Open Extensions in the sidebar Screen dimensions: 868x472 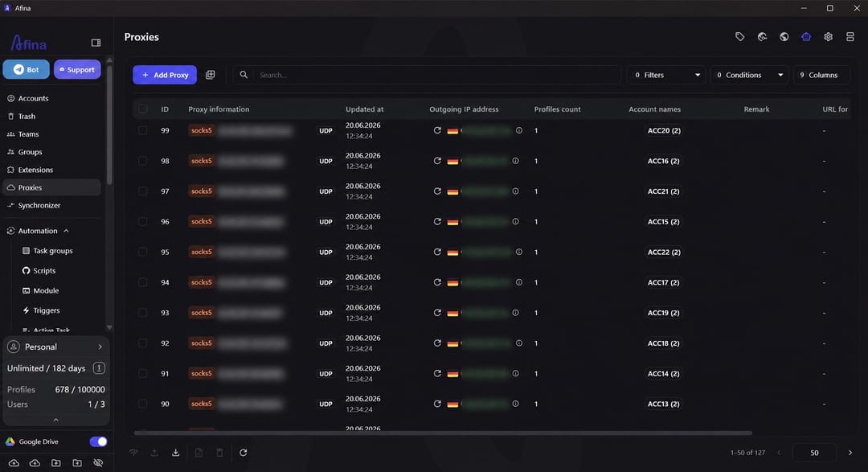click(x=51, y=170)
